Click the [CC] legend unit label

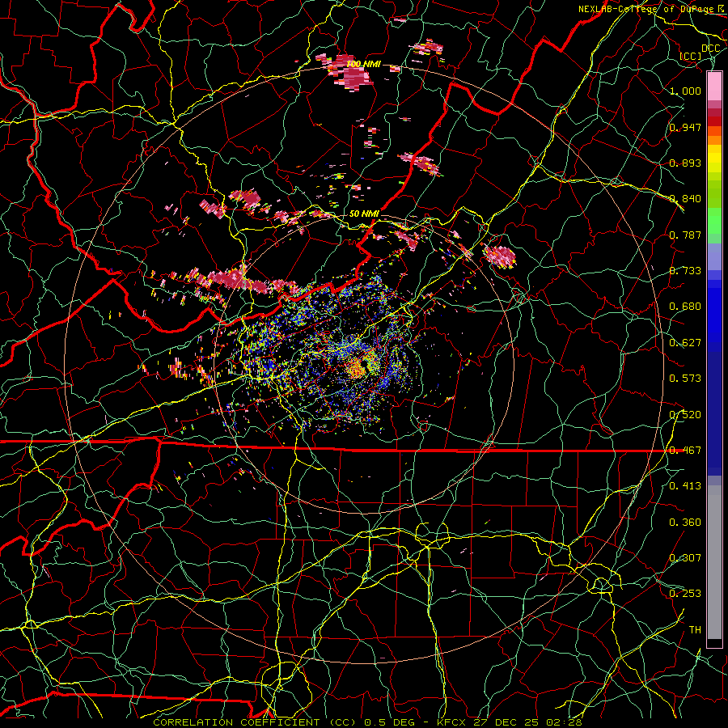691,56
